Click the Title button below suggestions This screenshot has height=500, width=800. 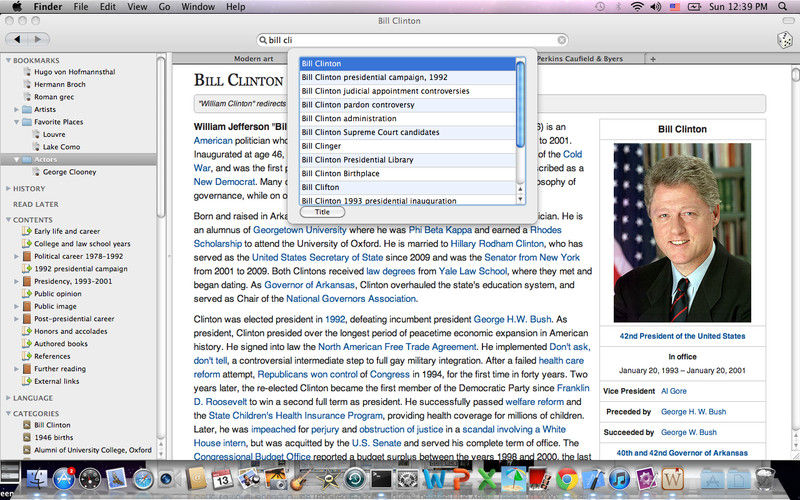pyautogui.click(x=322, y=212)
